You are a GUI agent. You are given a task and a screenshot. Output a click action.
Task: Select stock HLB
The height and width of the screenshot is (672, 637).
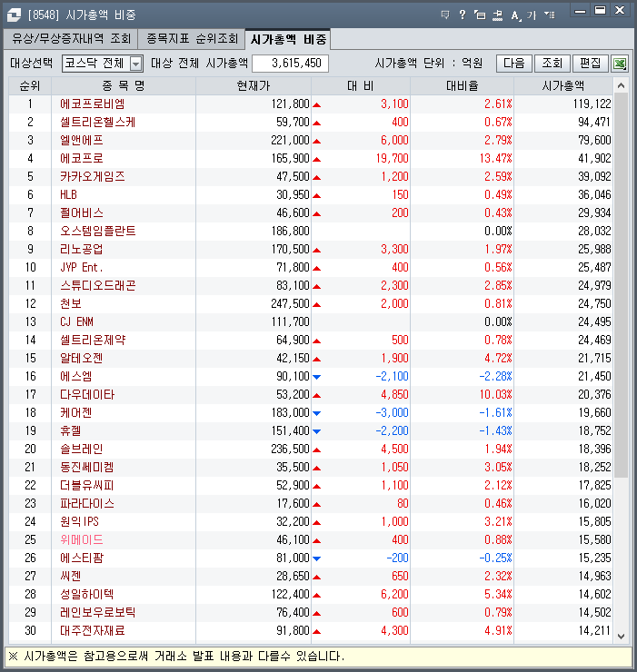[69, 195]
